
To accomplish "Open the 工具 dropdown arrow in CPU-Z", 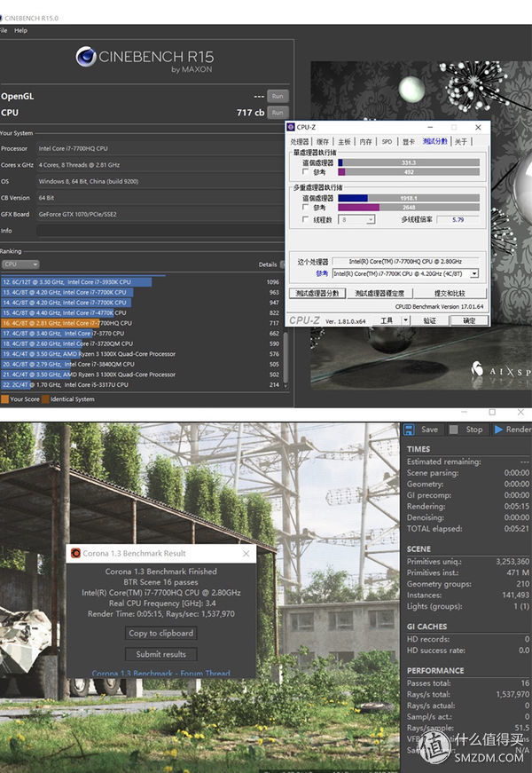I will tap(405, 320).
